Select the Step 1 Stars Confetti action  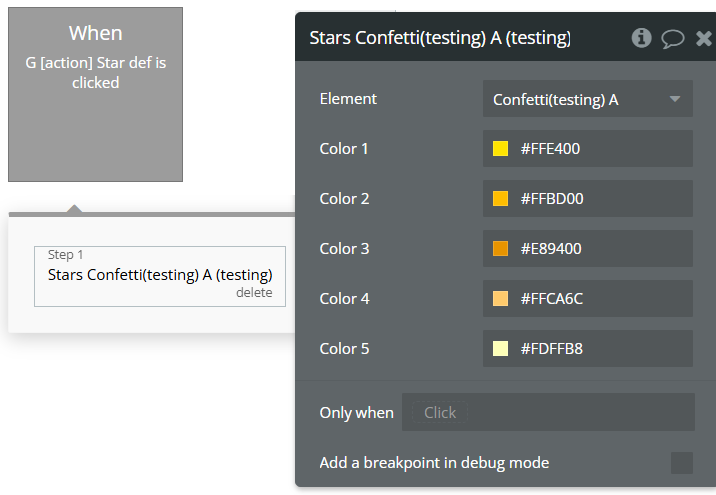coord(159,274)
